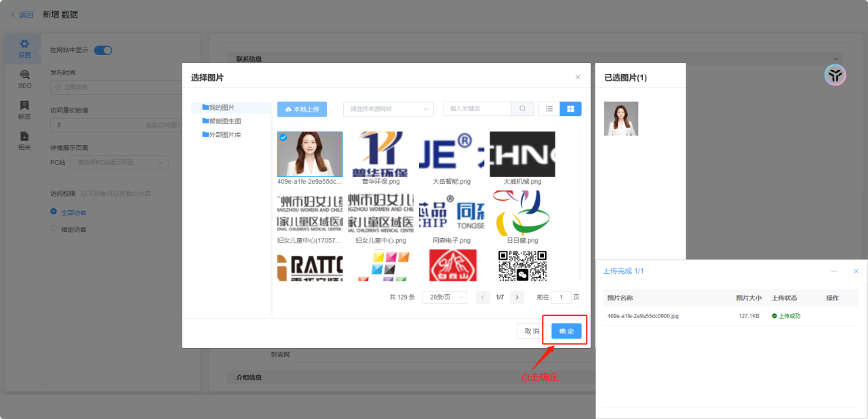Screen dimensions: 868x419
Task: Click the 发布时间 立即发布 field
Action: tap(117, 87)
